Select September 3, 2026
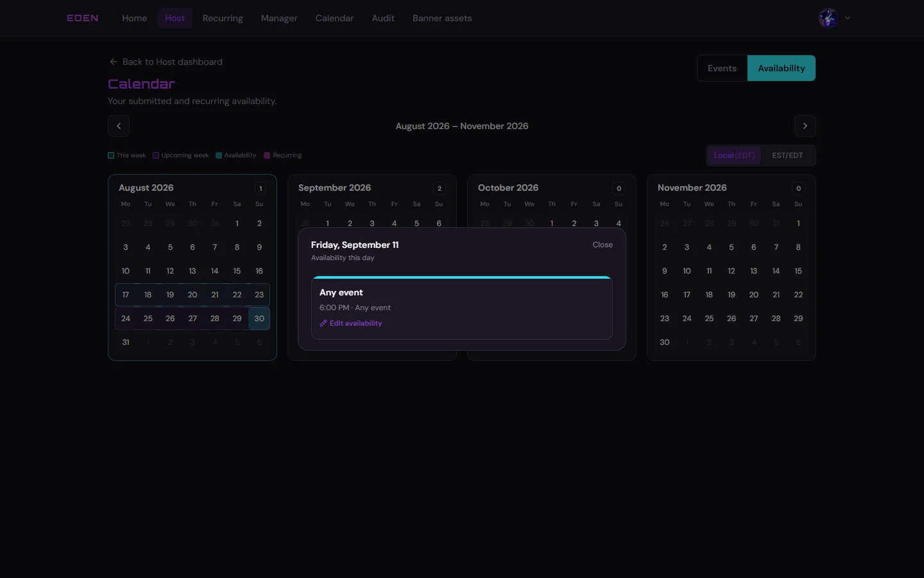 pyautogui.click(x=372, y=223)
